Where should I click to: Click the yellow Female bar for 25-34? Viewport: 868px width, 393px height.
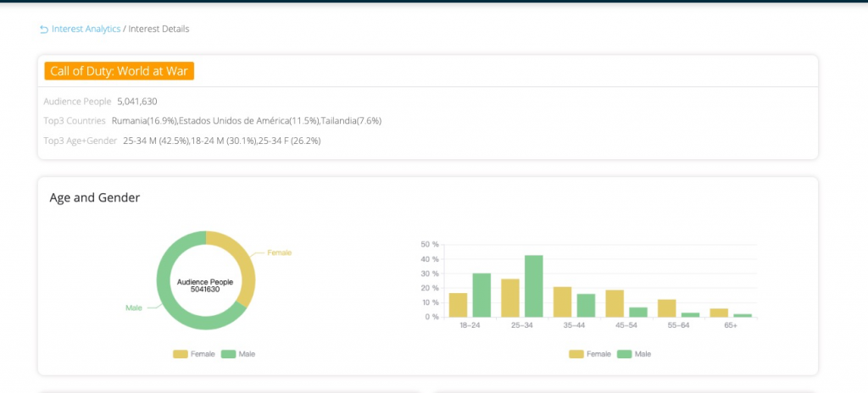pyautogui.click(x=510, y=298)
